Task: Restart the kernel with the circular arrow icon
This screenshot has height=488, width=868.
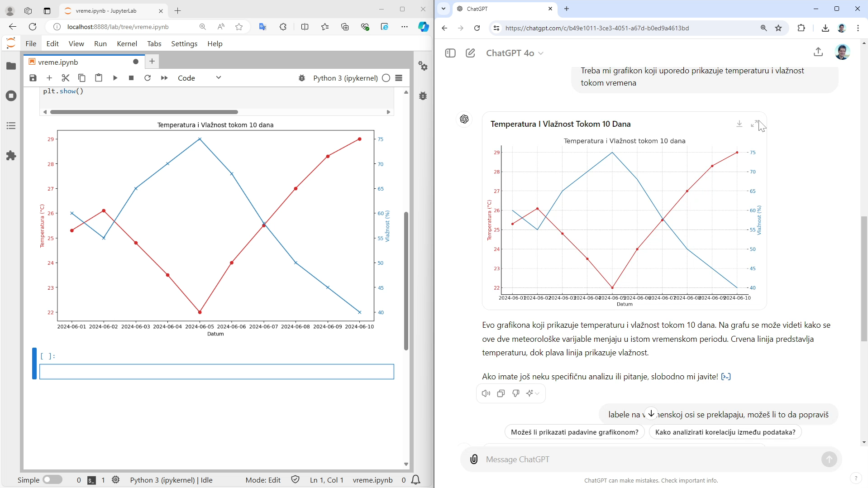Action: (148, 78)
